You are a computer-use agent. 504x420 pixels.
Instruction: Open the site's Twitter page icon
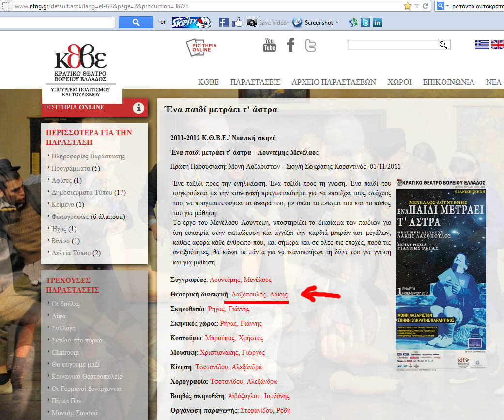[x=310, y=46]
